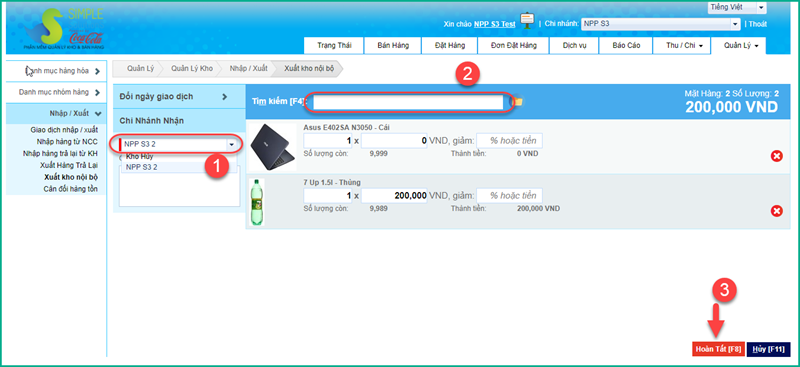Image resolution: width=800 pixels, height=367 pixels.
Task: Click the Thoát logout link
Action: pos(758,24)
